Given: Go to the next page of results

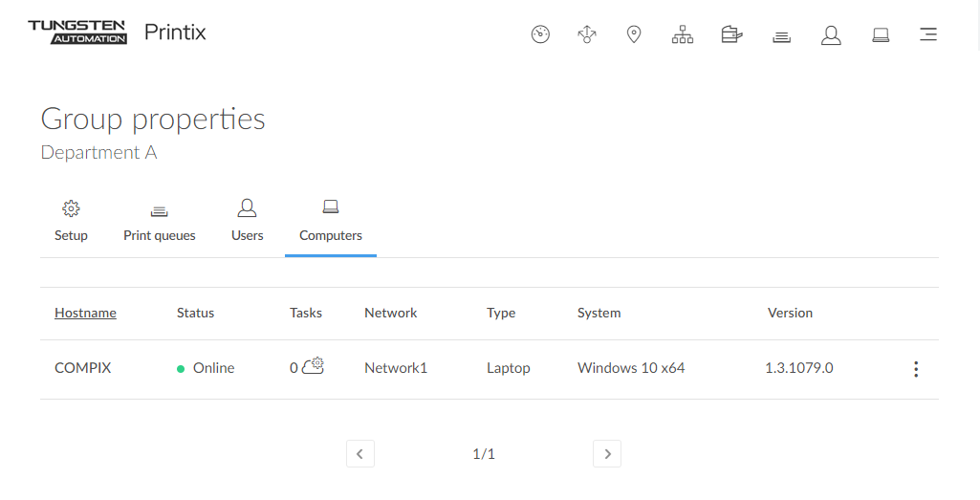Looking at the screenshot, I should [x=607, y=454].
